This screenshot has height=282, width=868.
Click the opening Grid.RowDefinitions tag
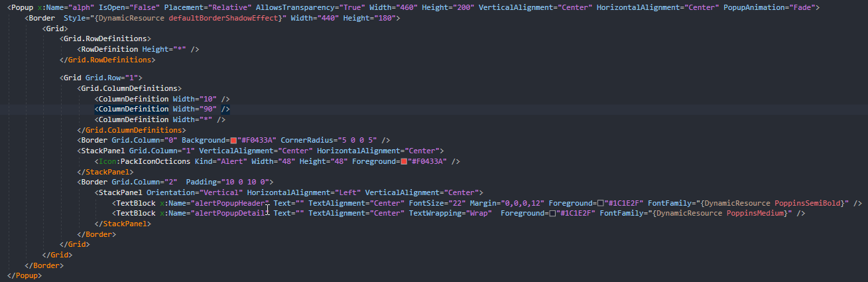(106, 39)
